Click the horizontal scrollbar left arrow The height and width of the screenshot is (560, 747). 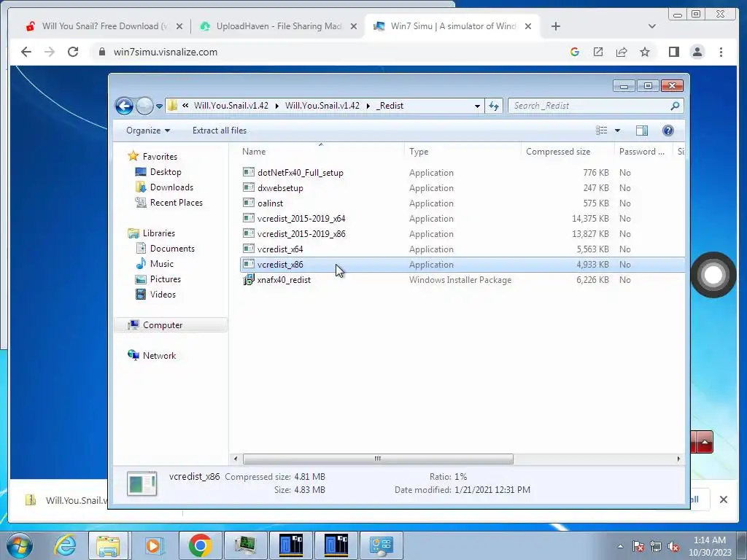236,459
